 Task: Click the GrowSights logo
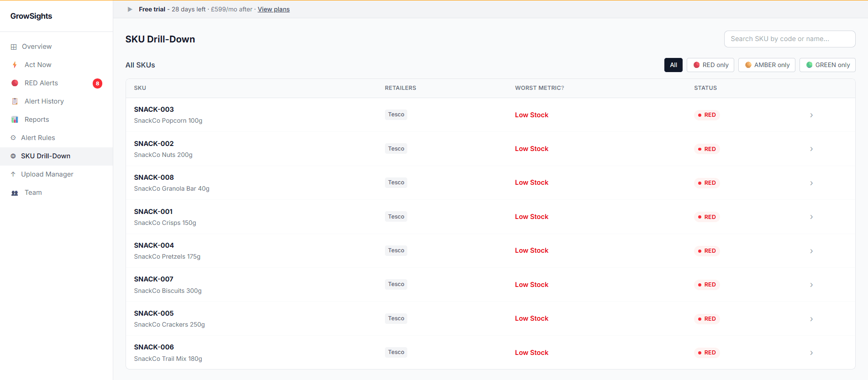pyautogui.click(x=31, y=16)
